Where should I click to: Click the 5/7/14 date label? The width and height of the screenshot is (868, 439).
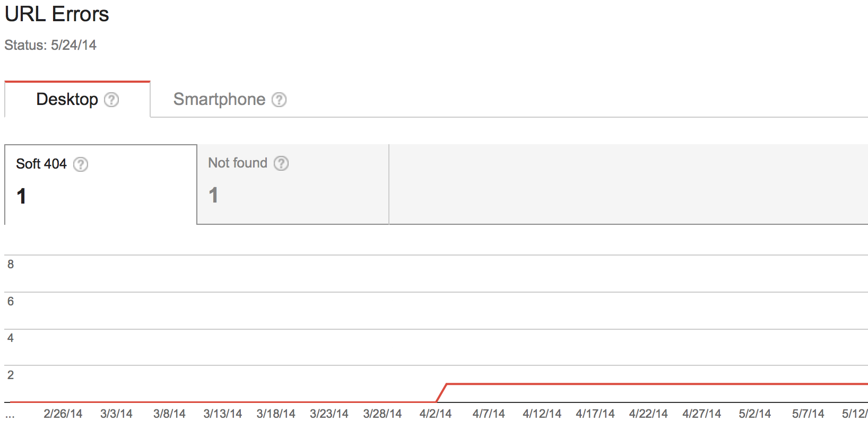pyautogui.click(x=808, y=414)
